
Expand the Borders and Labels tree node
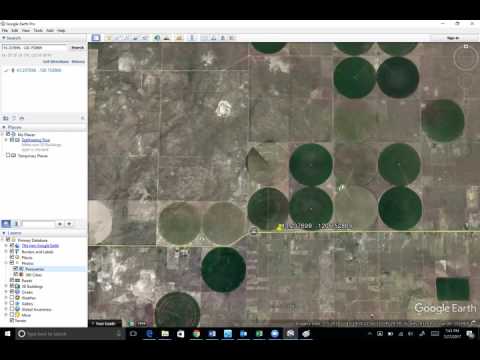tap(6, 251)
